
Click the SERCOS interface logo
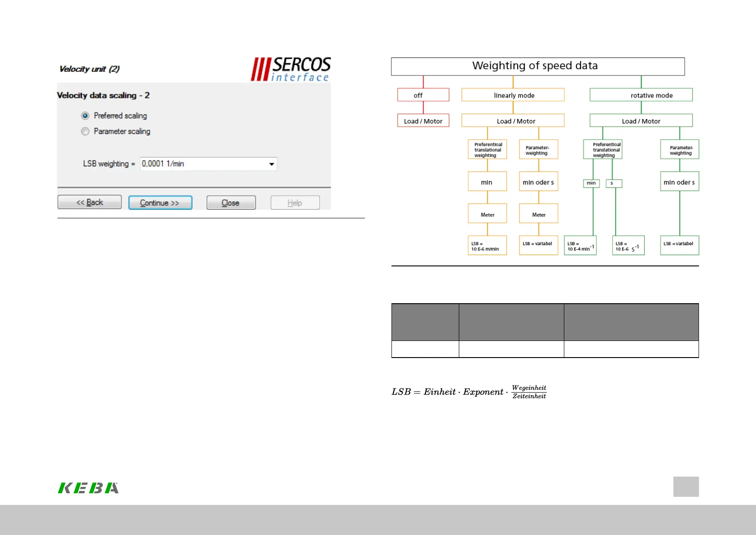(291, 69)
